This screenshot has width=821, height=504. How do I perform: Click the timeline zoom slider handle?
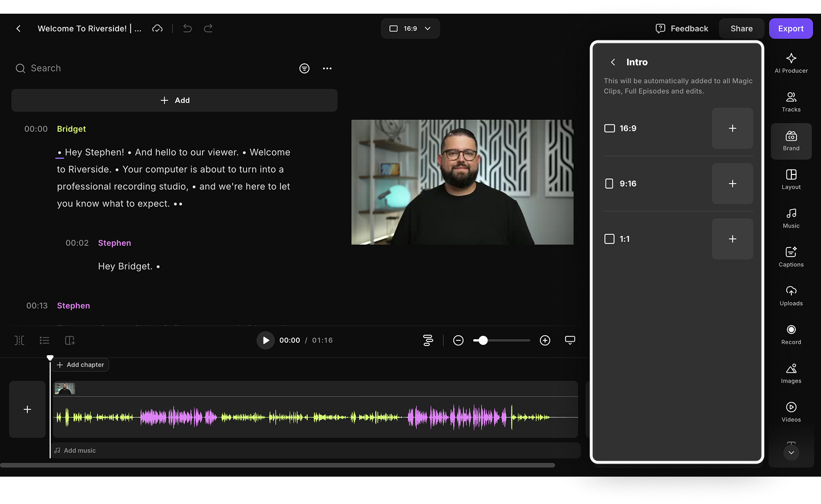483,340
